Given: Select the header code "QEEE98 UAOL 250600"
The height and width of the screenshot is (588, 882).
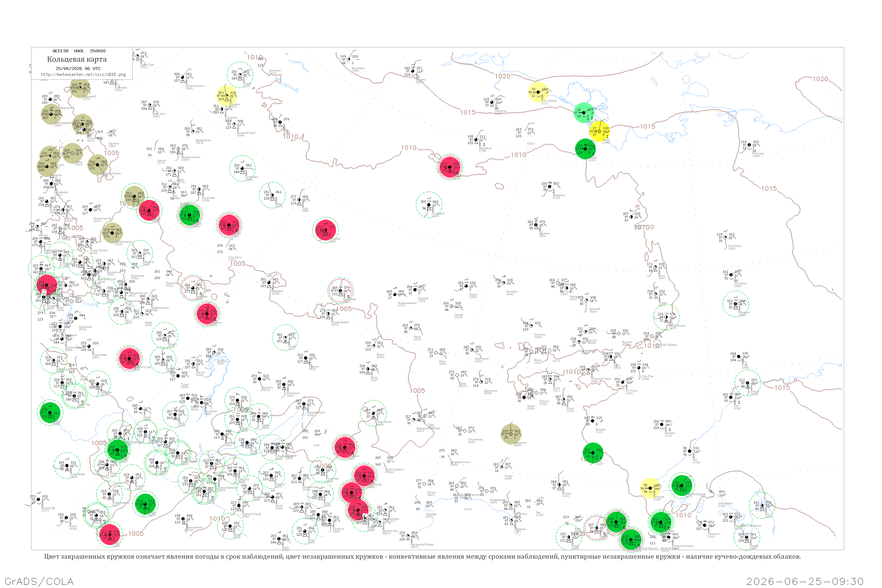Looking at the screenshot, I should pyautogui.click(x=79, y=51).
